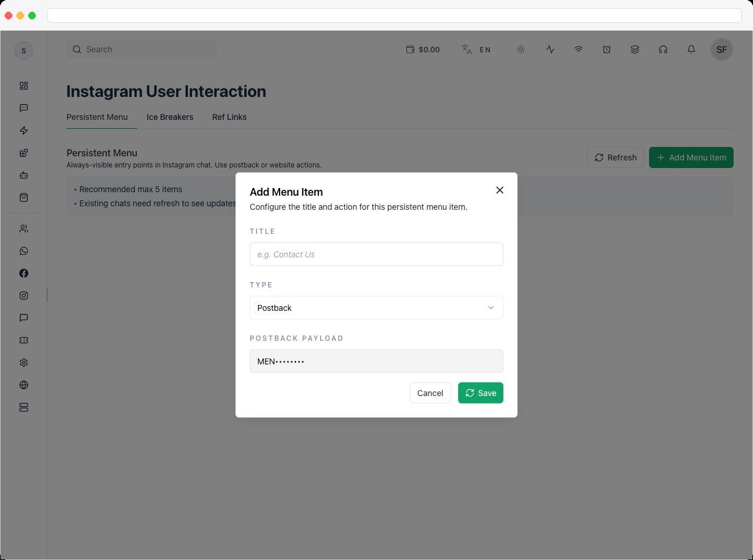Open the Instagram icon in sidebar
The width and height of the screenshot is (753, 560).
[23, 296]
